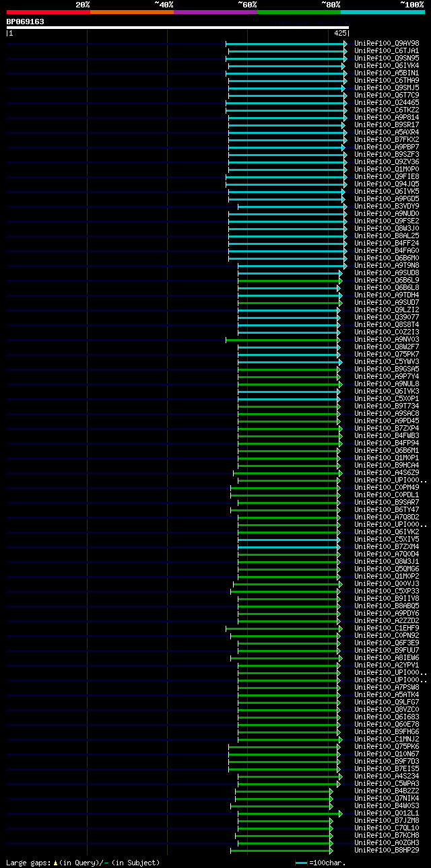The image size is (431, 868).
Task: Open hit UniRef100_Q9AV98
Action: pos(387,43)
